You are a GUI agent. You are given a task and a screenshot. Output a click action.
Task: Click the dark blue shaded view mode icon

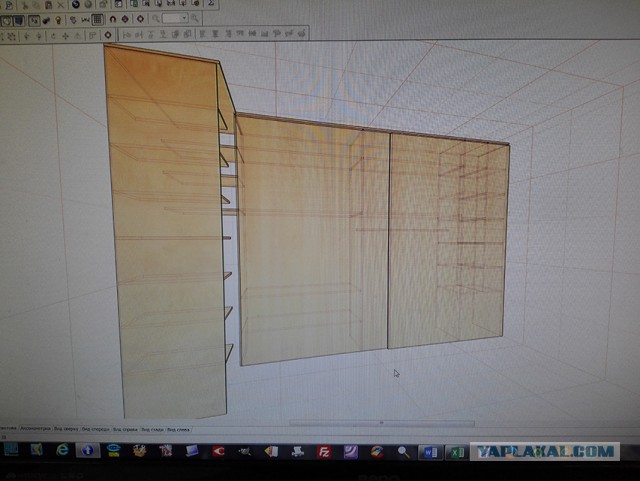tap(19, 20)
